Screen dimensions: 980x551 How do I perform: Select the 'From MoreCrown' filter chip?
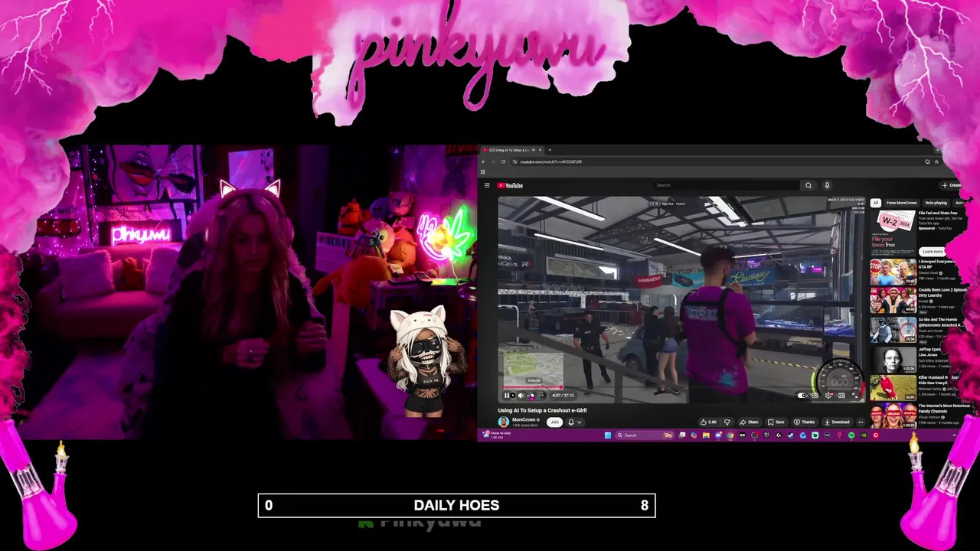(x=901, y=203)
